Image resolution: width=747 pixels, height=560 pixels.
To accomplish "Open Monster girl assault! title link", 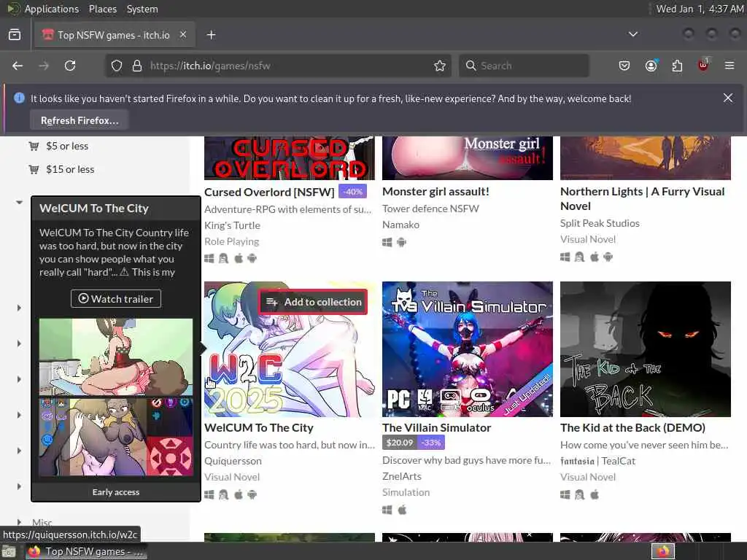I will 436,192.
